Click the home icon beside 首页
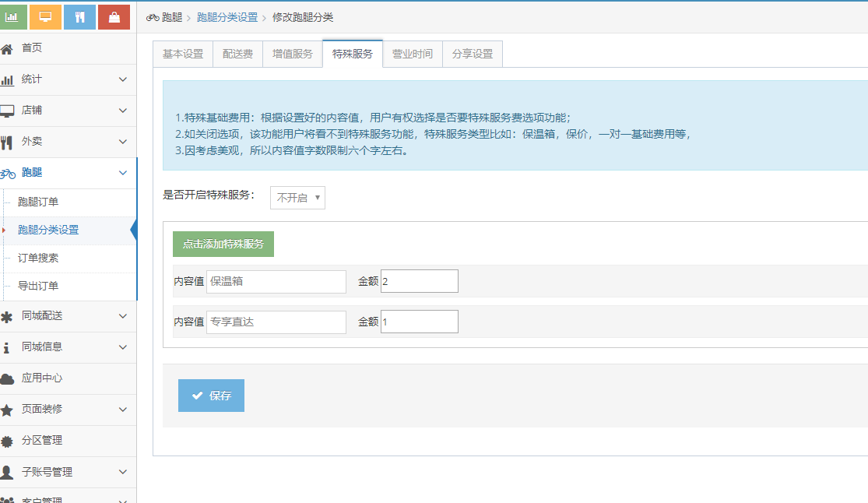 point(8,49)
